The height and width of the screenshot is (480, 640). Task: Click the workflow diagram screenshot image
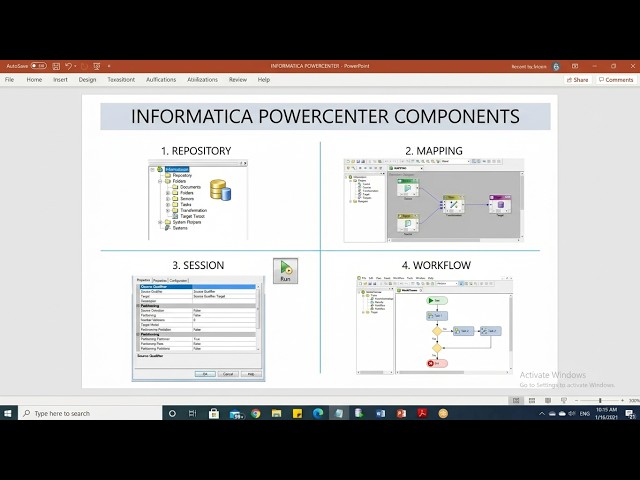(434, 325)
